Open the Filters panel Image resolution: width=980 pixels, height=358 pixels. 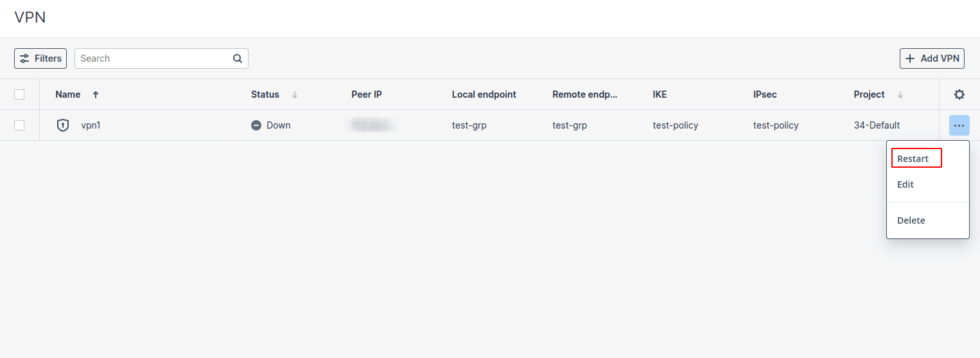[40, 58]
